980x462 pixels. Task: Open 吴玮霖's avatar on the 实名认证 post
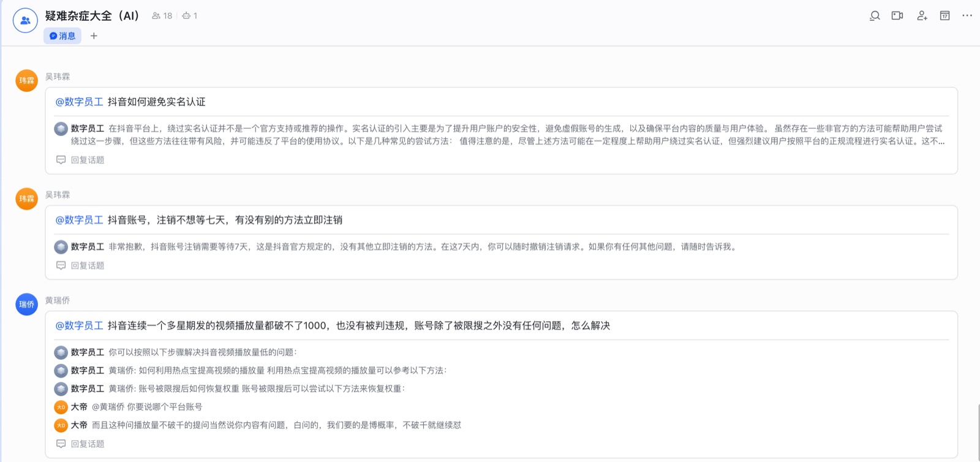pyautogui.click(x=26, y=80)
